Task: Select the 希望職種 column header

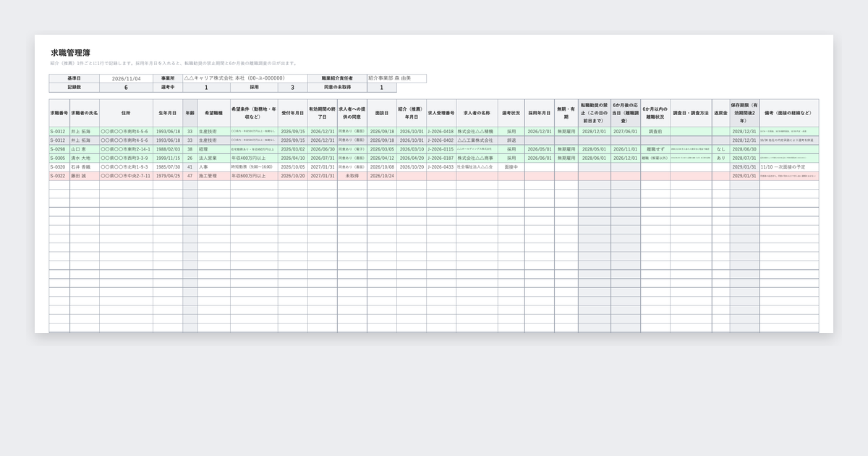Action: coord(213,113)
